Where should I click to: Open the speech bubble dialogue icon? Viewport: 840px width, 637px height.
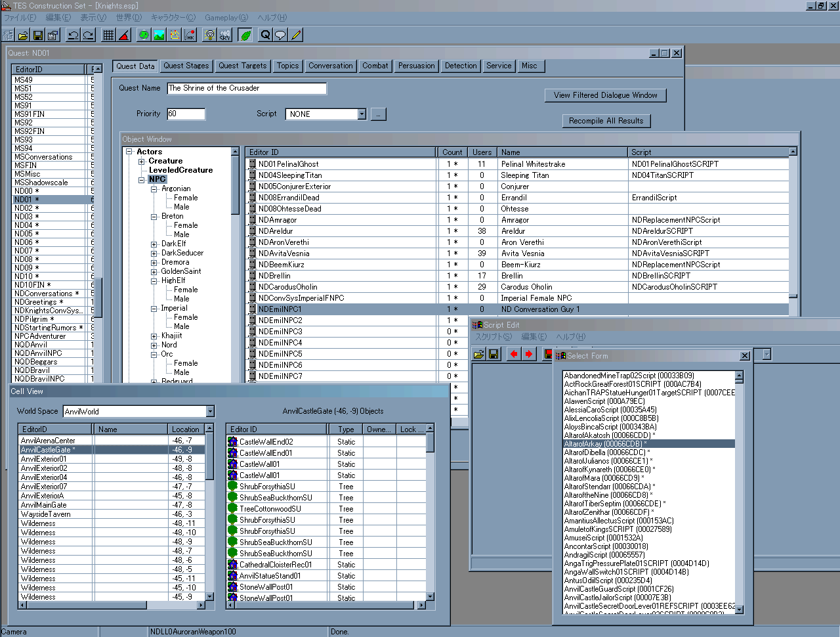pyautogui.click(x=280, y=35)
